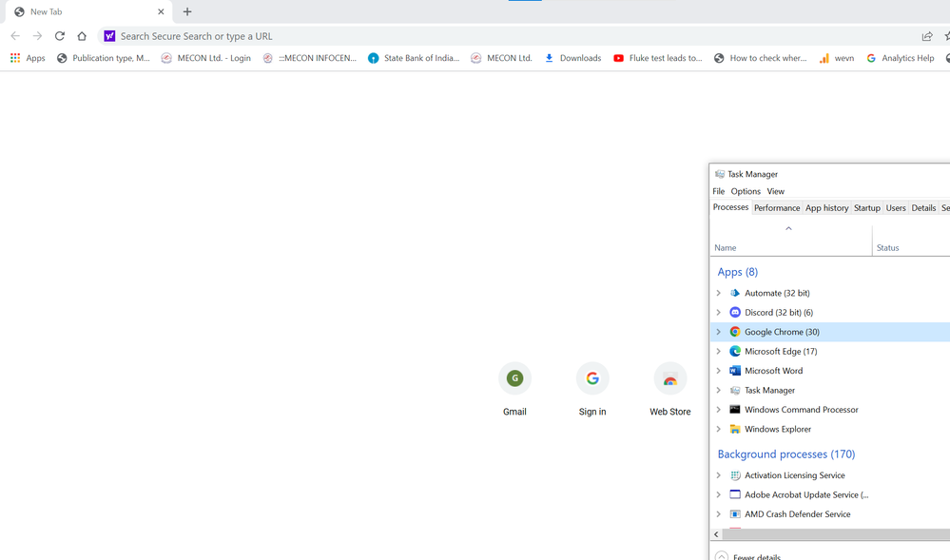Select Activation Licensing Service icon
This screenshot has height=560, width=950.
[735, 475]
